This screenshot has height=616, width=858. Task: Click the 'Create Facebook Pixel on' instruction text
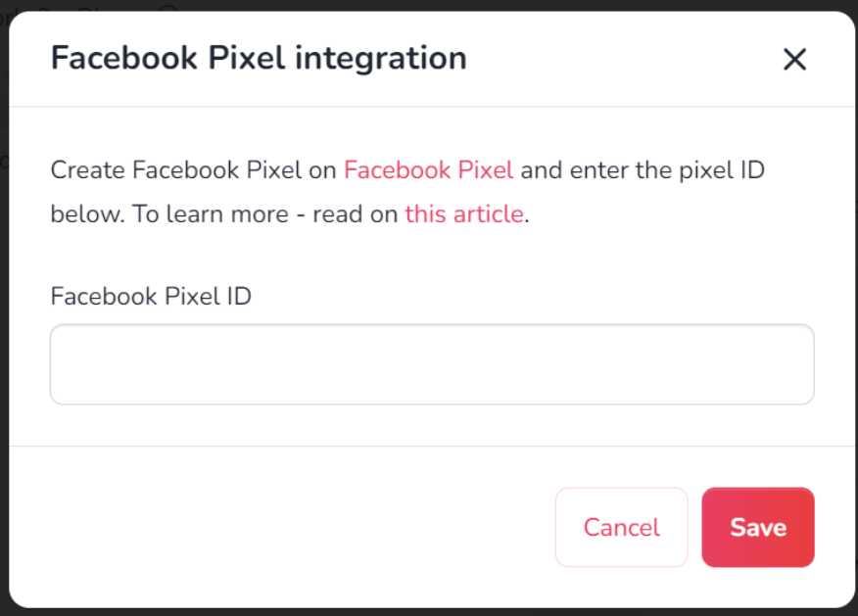pos(193,170)
